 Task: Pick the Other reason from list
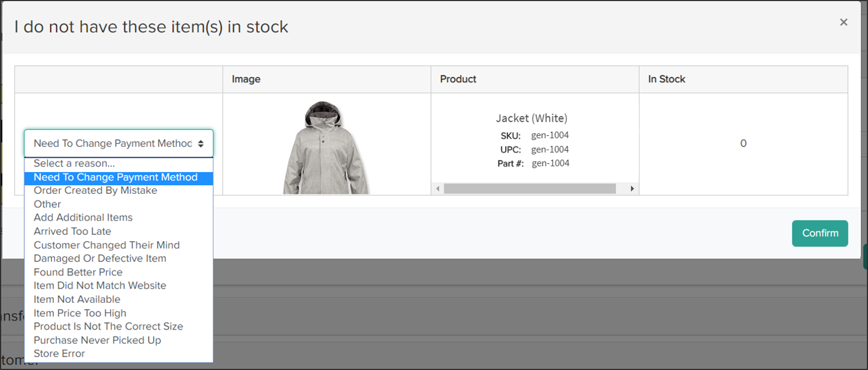[x=47, y=204]
